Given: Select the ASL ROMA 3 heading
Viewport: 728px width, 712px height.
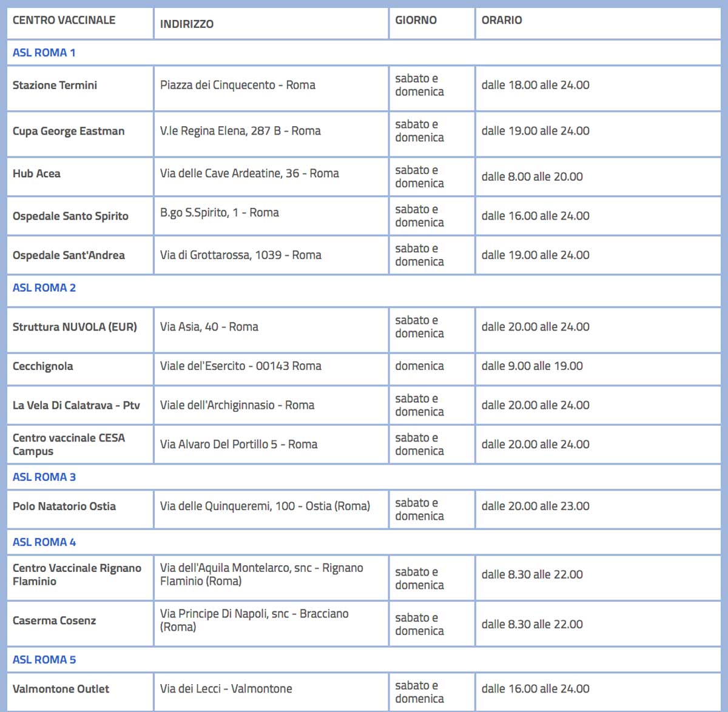Looking at the screenshot, I should coord(44,477).
